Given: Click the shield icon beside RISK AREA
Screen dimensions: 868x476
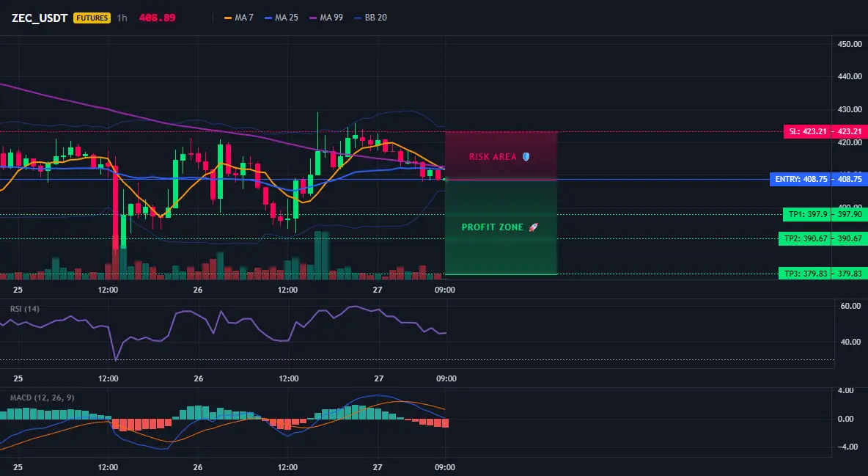Looking at the screenshot, I should 526,157.
